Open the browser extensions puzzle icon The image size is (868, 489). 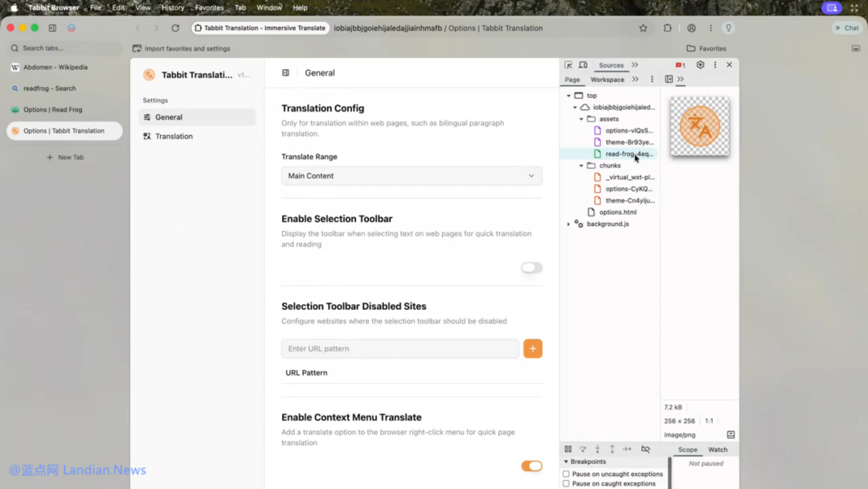point(667,28)
